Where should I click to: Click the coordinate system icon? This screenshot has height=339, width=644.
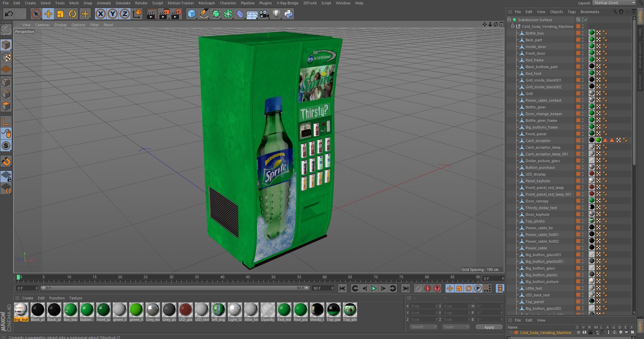(137, 14)
